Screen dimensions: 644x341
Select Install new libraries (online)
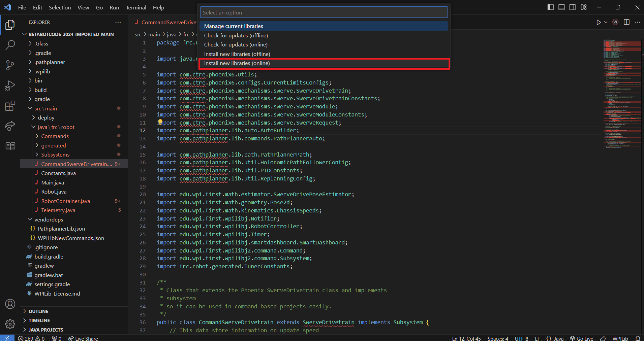[324, 63]
